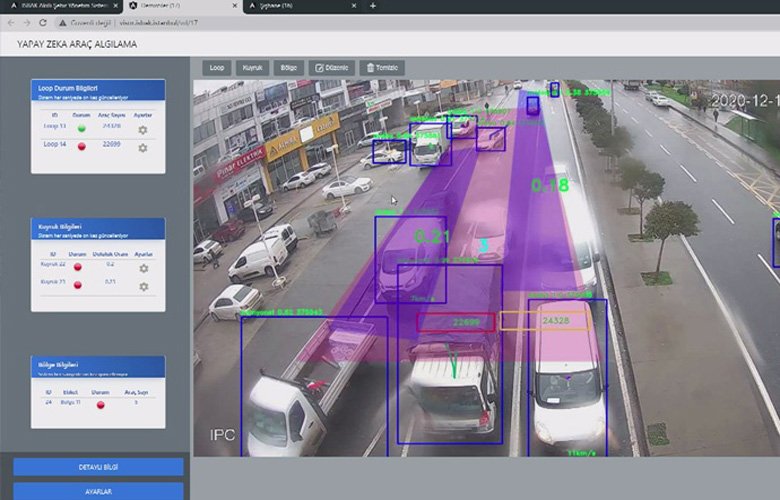This screenshot has height=500, width=780.
Task: Switch to the third browser tab
Action: click(300, 6)
